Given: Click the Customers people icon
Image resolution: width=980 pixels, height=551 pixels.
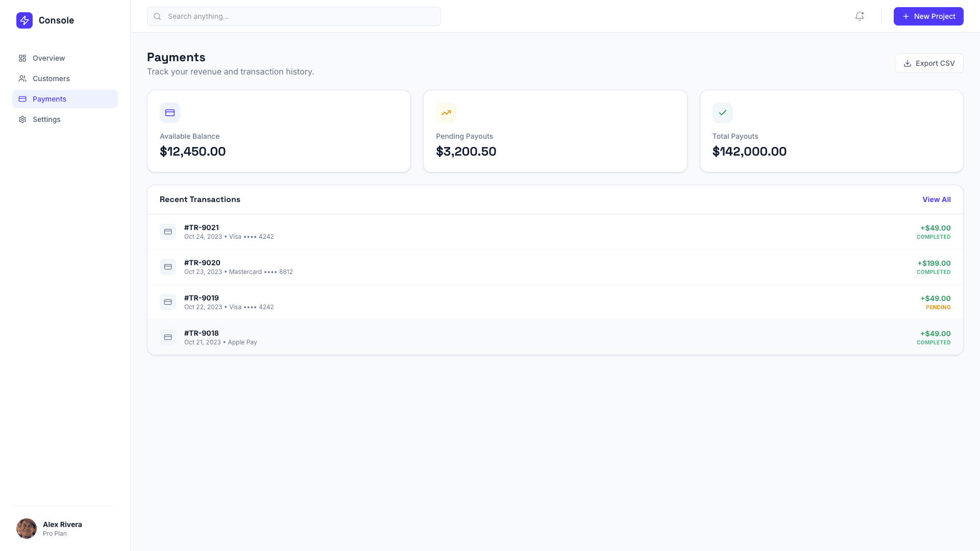Looking at the screenshot, I should point(22,79).
